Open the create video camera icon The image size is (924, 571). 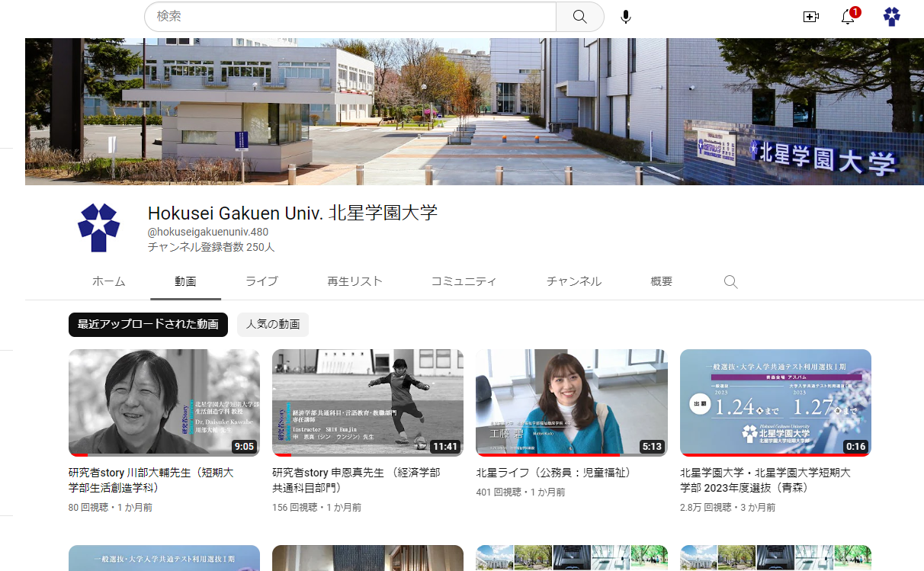[811, 17]
